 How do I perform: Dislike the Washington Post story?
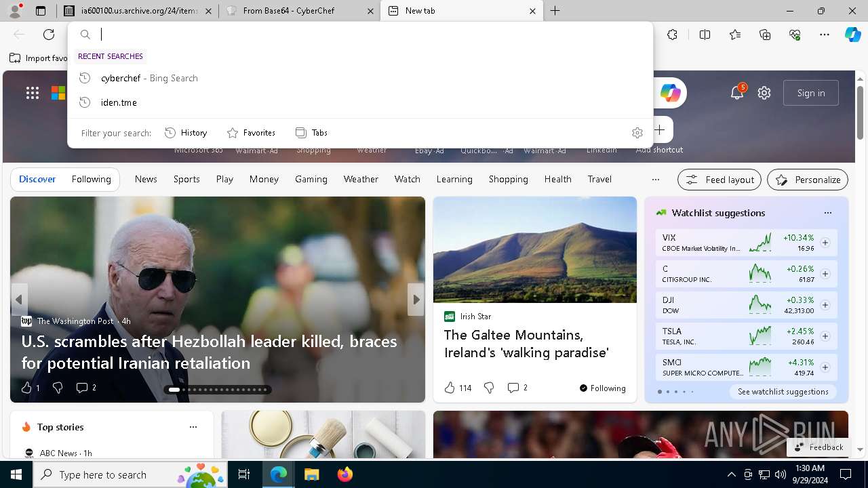58,388
